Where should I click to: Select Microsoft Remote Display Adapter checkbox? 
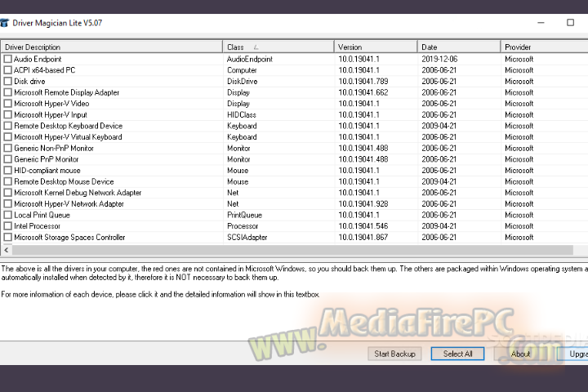pos(7,92)
